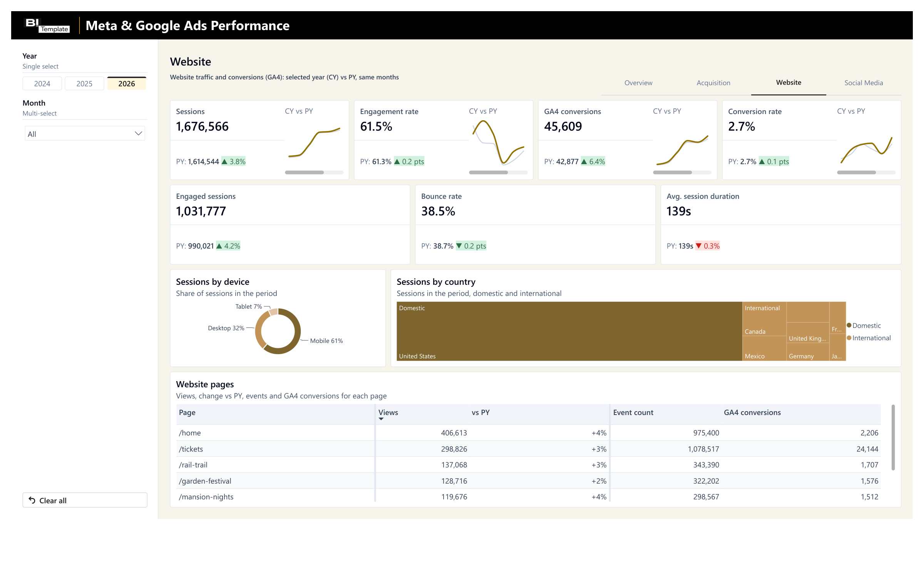Click the Clear all button

(x=85, y=500)
